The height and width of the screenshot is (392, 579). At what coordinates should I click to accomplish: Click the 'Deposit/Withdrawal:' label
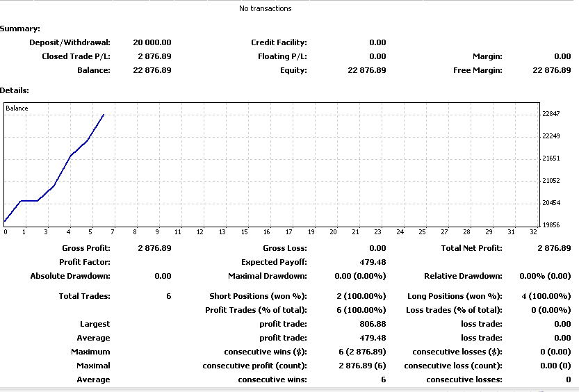70,42
